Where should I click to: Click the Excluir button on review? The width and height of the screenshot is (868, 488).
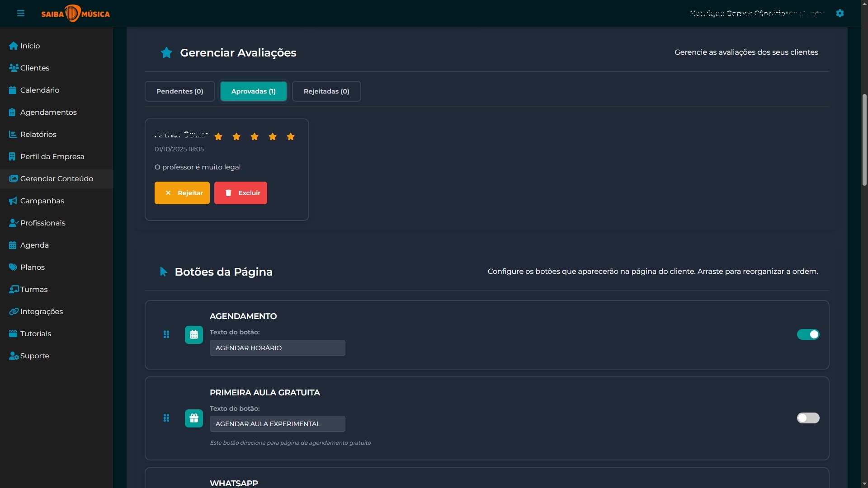pos(241,193)
